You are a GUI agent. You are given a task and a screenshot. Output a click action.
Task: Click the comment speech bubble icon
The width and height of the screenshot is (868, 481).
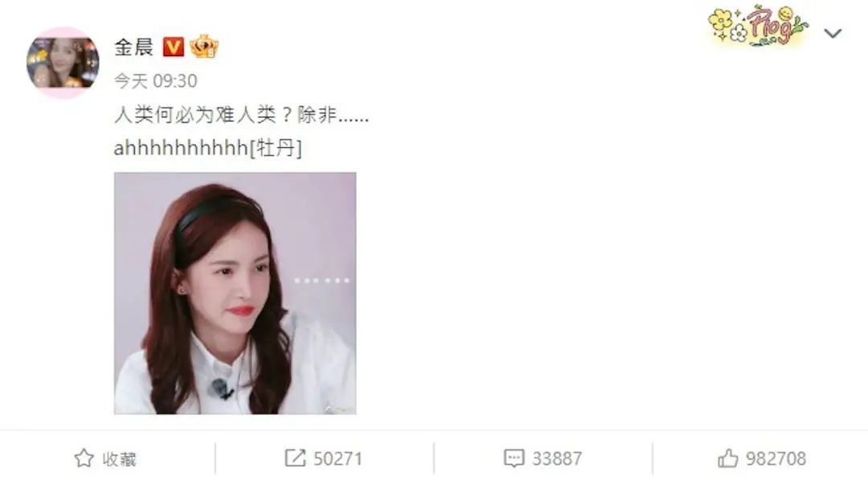click(514, 458)
